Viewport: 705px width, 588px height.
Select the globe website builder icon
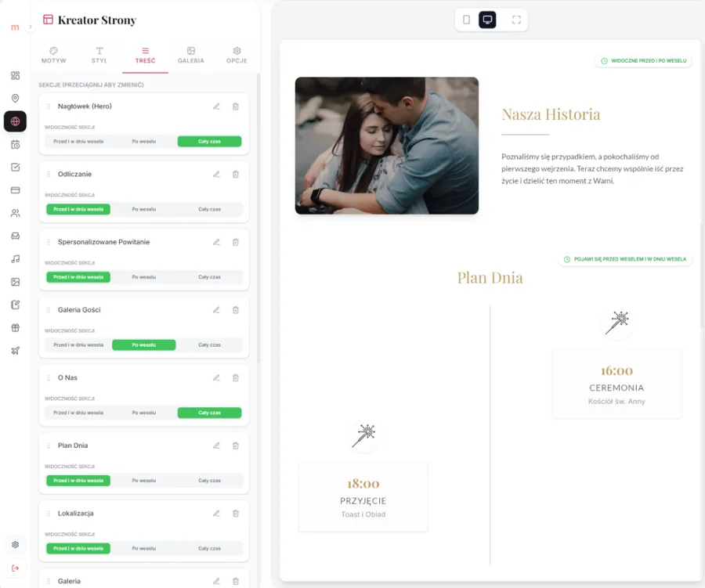point(14,121)
